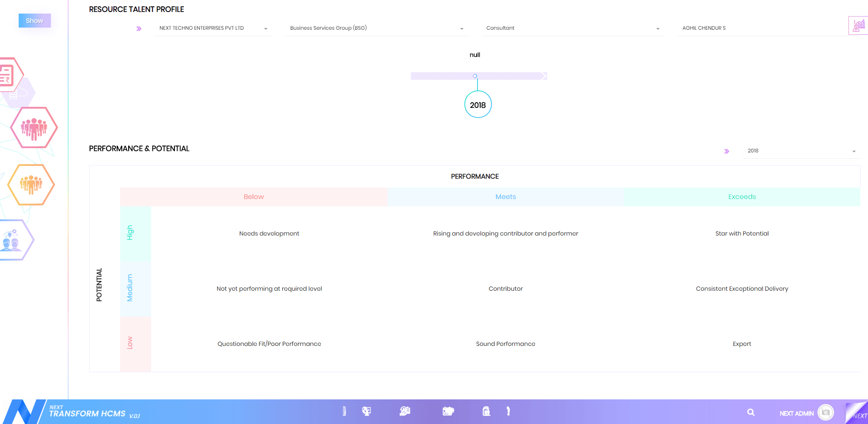
Task: Open the chart report icon top right
Action: 858,25
